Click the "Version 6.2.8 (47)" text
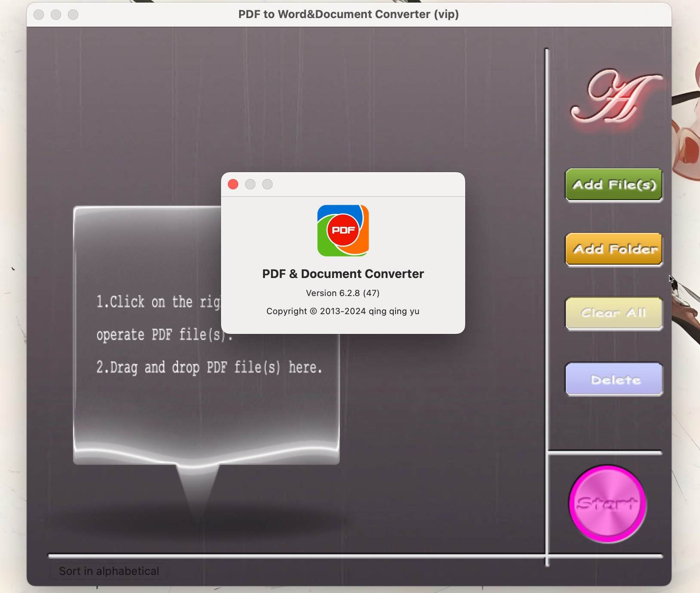This screenshot has width=700, height=593. [x=343, y=293]
